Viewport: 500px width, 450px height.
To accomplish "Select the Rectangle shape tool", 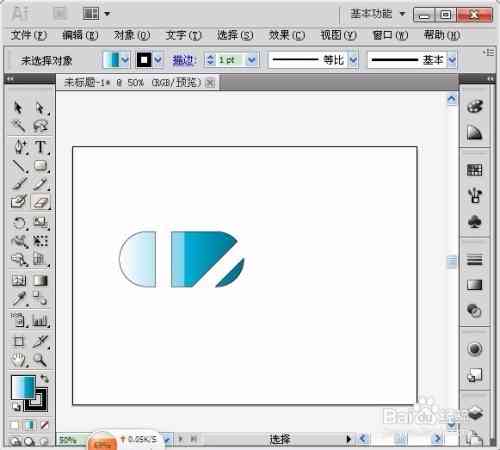I will pos(40,166).
